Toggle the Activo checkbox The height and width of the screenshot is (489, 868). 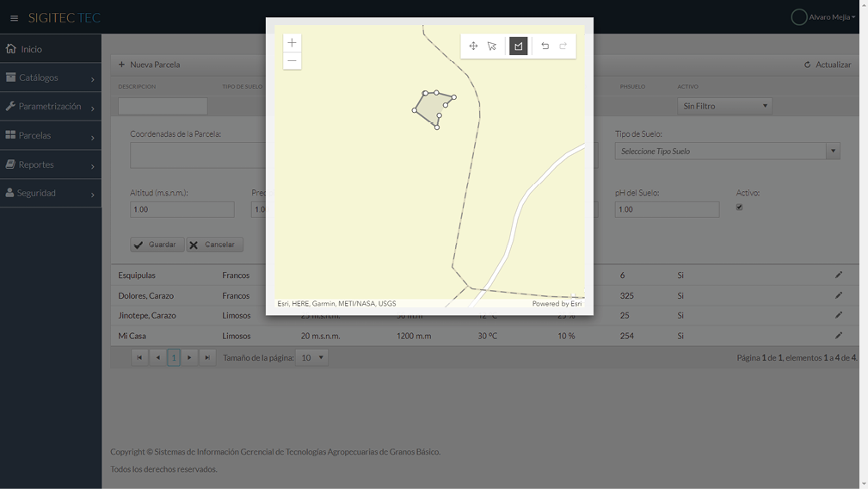point(739,207)
